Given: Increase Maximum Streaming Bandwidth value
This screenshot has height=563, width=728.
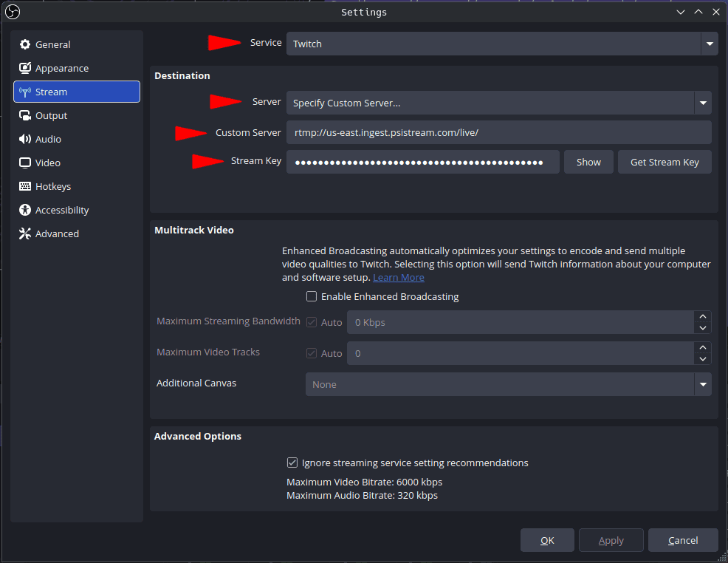Looking at the screenshot, I should [x=702, y=316].
